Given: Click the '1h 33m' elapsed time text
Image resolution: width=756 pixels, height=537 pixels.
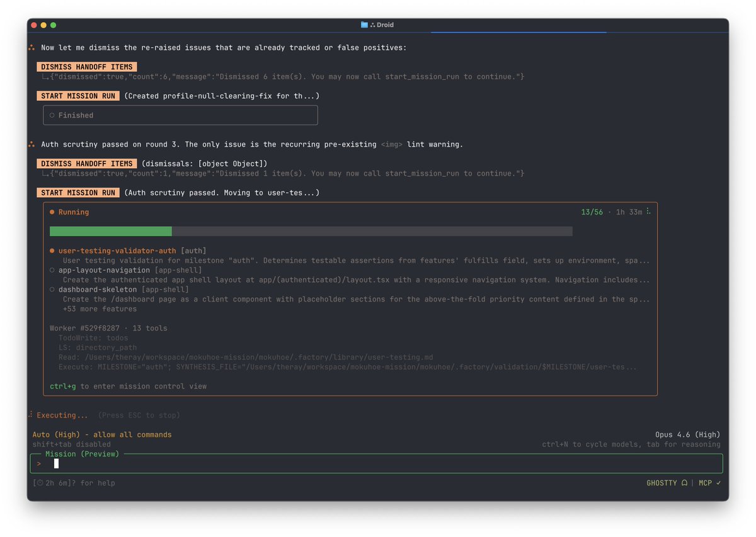Looking at the screenshot, I should (629, 212).
